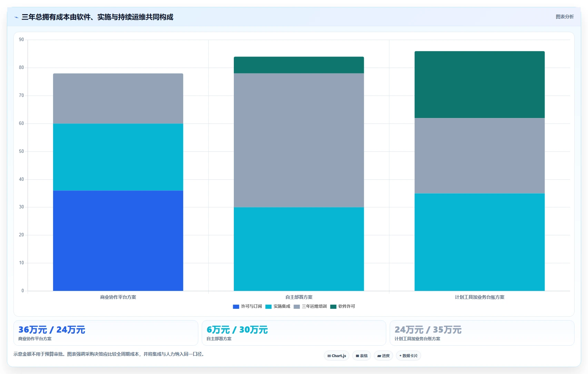Click the blue 许可与订阅 segment of 商业协作平台方案

click(x=118, y=240)
